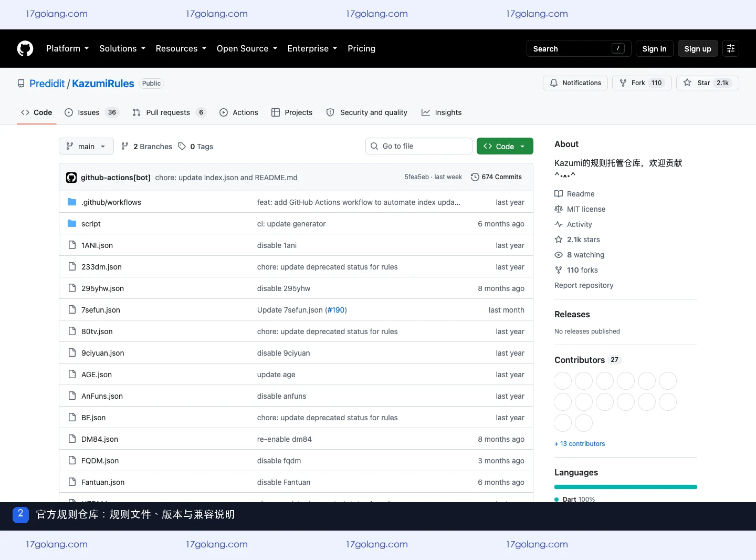Screen dimensions: 756x560
Task: Switch to the Security and quality tab
Action: [x=367, y=112]
